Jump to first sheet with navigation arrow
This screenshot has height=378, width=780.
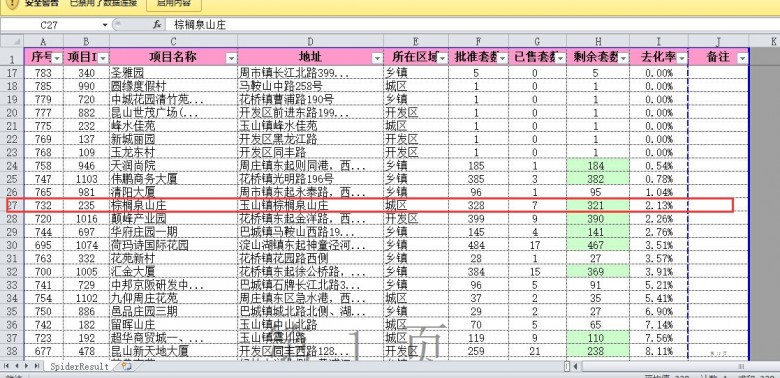tap(6, 366)
